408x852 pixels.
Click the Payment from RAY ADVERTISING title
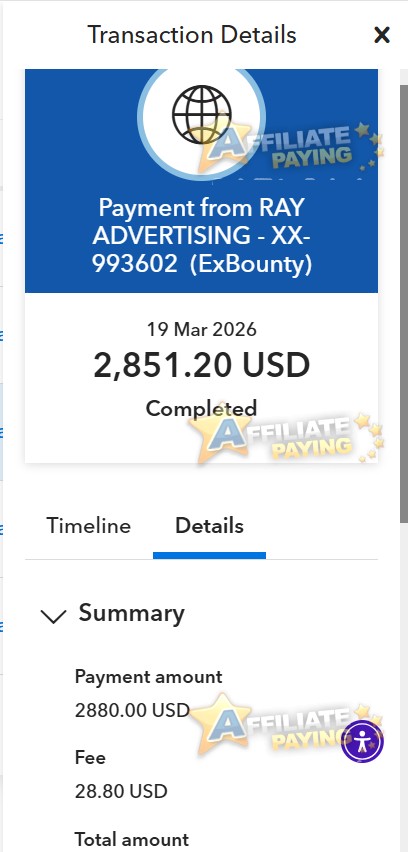[x=202, y=236]
